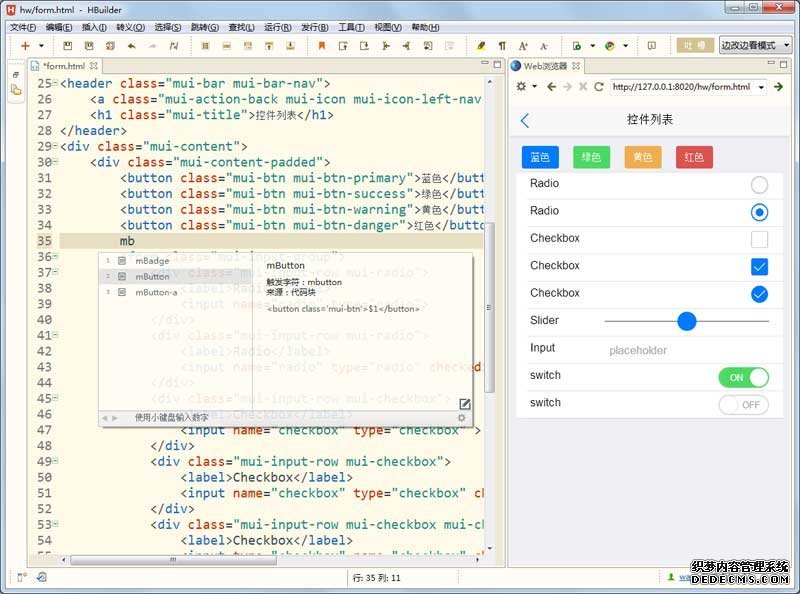Open the browser settings gear icon
This screenshot has width=800, height=594.
pos(521,87)
